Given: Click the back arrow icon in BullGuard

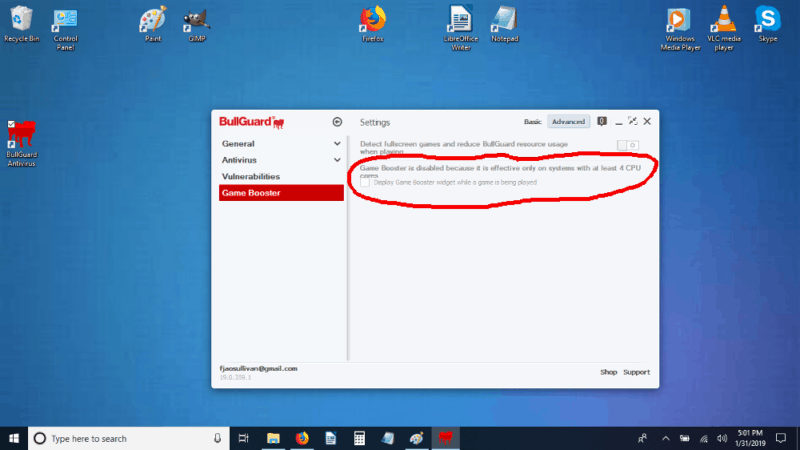Looking at the screenshot, I should [x=337, y=122].
